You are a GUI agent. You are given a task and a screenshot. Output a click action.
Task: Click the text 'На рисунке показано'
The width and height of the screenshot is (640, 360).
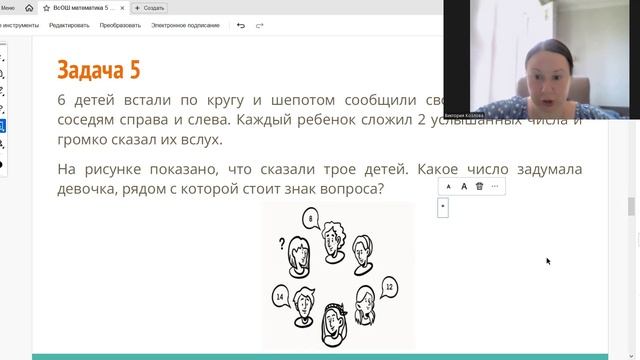(x=138, y=169)
